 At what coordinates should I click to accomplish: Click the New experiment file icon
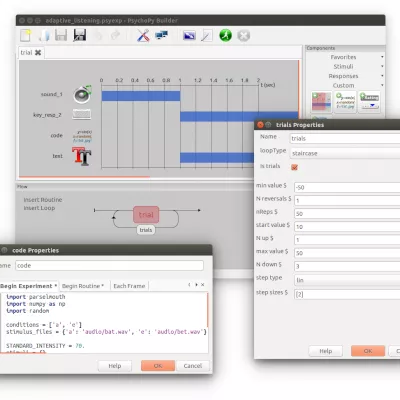pyautogui.click(x=26, y=35)
